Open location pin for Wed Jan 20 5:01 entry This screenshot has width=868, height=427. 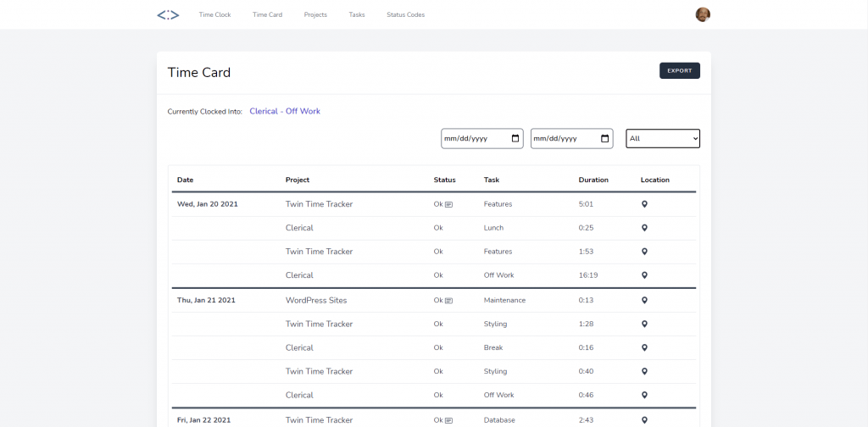pos(644,204)
